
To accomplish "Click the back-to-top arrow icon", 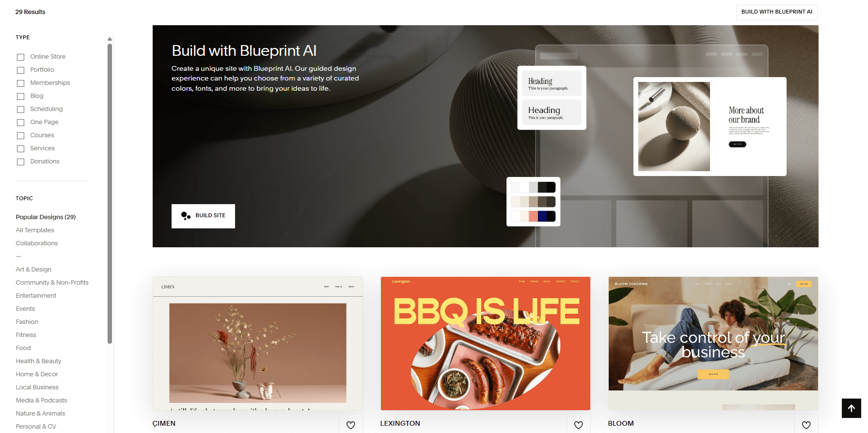I will [851, 408].
